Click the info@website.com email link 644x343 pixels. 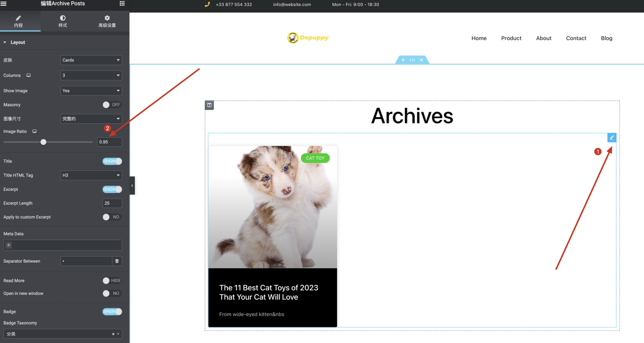click(292, 4)
